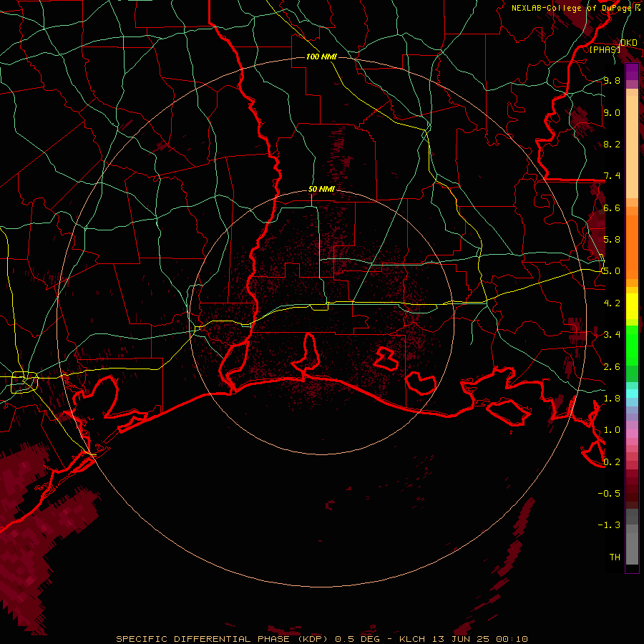Click the 50 NMI range ring label
Screen dimensions: 644x644
click(321, 190)
